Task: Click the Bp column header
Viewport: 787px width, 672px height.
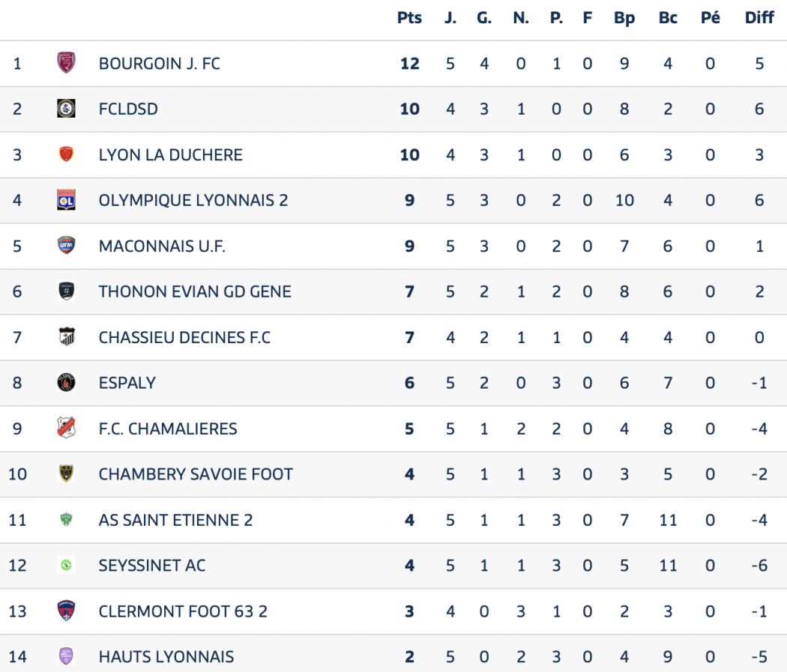Action: click(624, 18)
